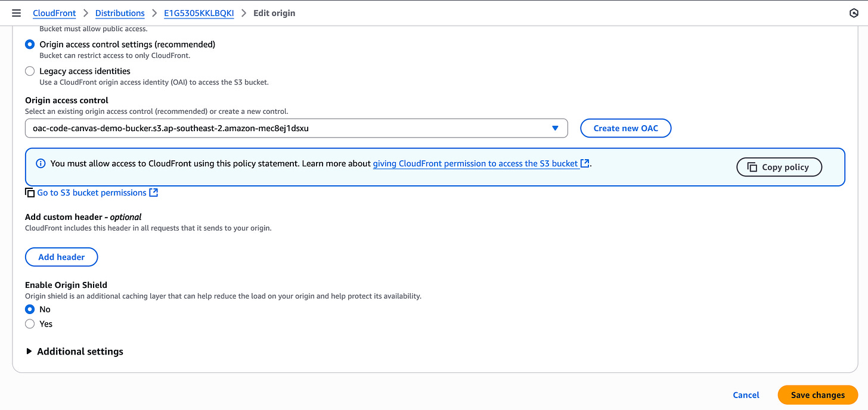The height and width of the screenshot is (410, 868).
Task: Click external-link icon after giving CloudFront permission link
Action: click(585, 163)
